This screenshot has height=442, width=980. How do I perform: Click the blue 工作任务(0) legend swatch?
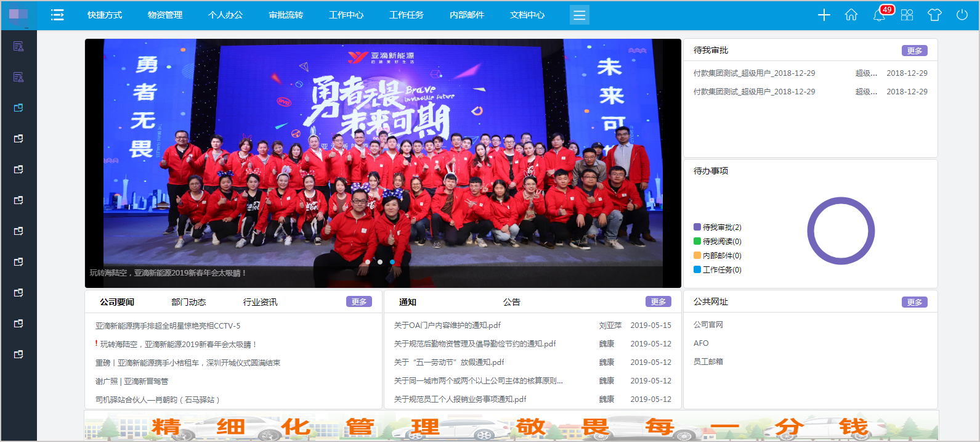coord(697,269)
